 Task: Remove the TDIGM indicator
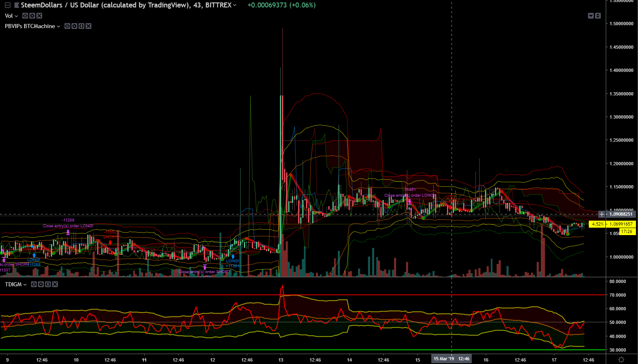click(55, 284)
